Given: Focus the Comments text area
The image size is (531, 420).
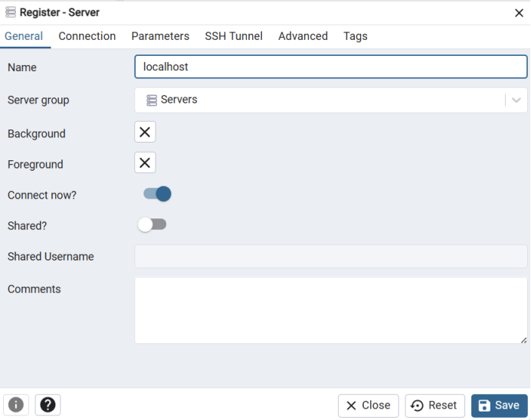Looking at the screenshot, I should [330, 310].
